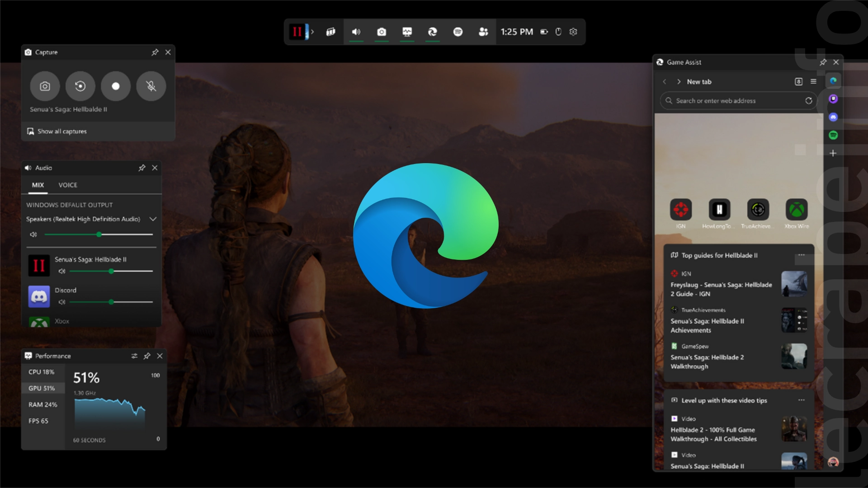Open the TrueAchievements quick link tile
868x488 pixels.
tap(758, 214)
